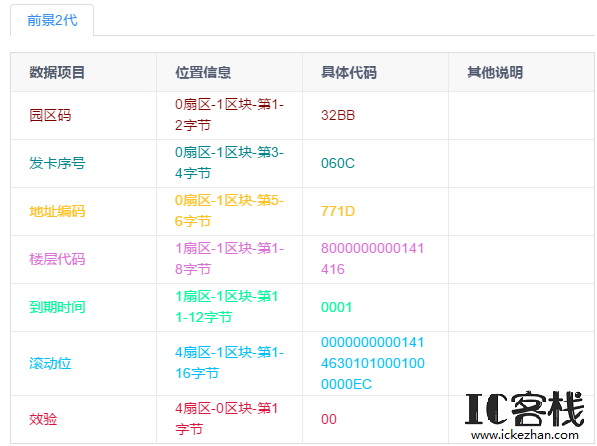
Task: Select the 滚动位 row label
Action: pyautogui.click(x=50, y=363)
